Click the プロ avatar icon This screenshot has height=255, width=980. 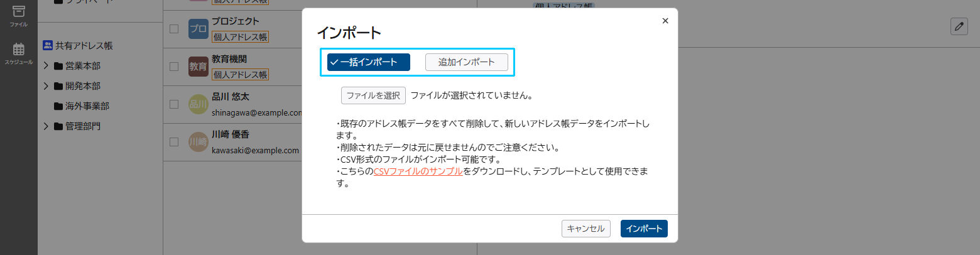(198, 29)
